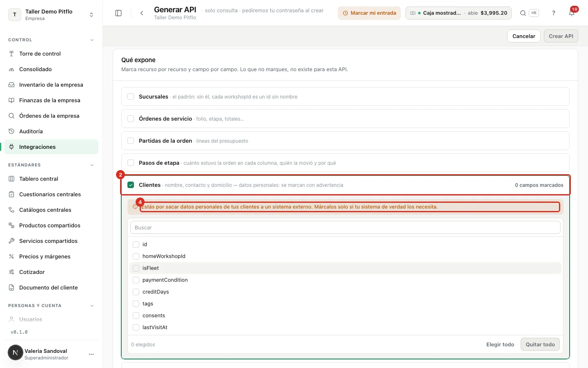
Task: Navigate to Documento del cliente
Action: [x=51, y=287]
